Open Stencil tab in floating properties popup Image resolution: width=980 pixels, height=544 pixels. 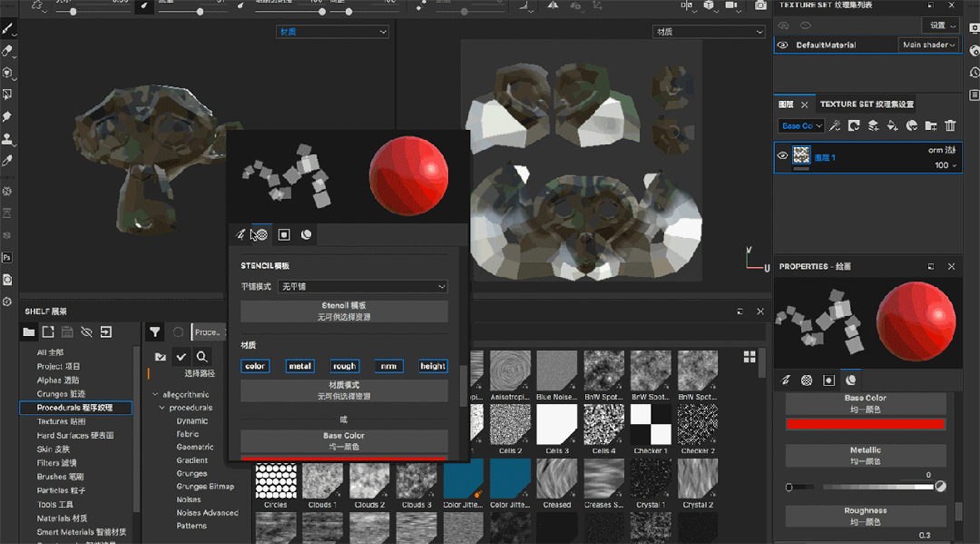pyautogui.click(x=283, y=234)
